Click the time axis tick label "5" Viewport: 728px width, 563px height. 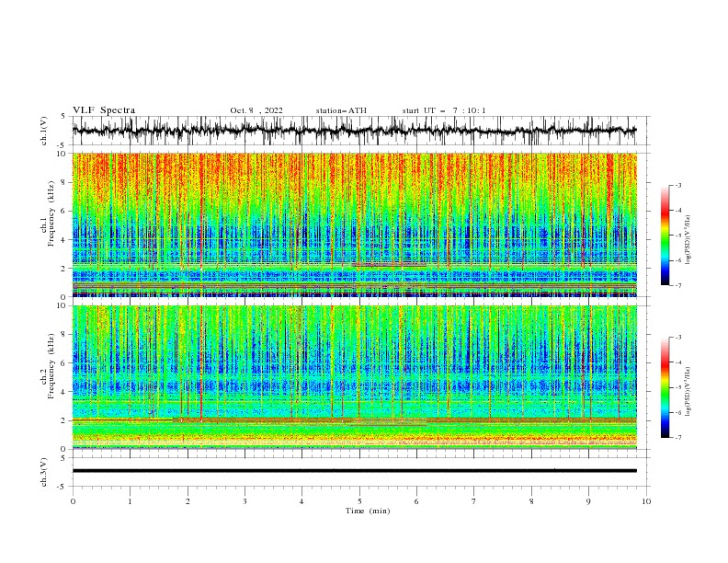tap(359, 501)
